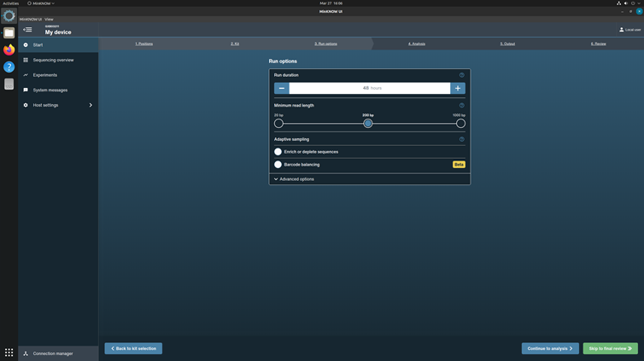Collapse the sidebar with the menu icon

(x=27, y=30)
